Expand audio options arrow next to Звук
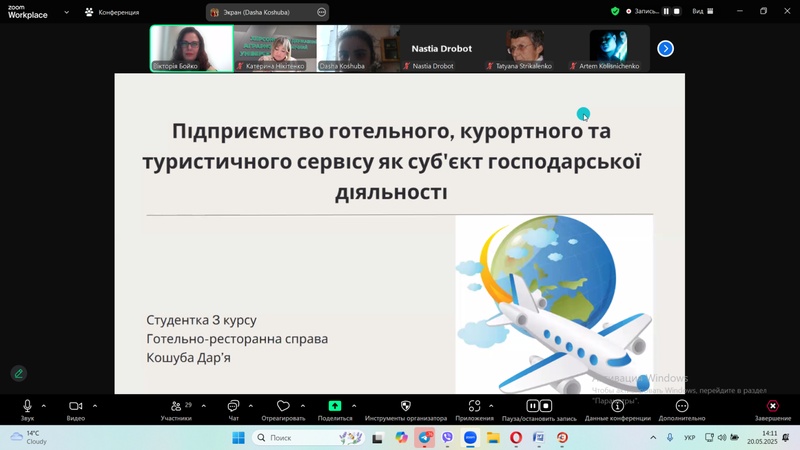The image size is (800, 450). (x=44, y=406)
